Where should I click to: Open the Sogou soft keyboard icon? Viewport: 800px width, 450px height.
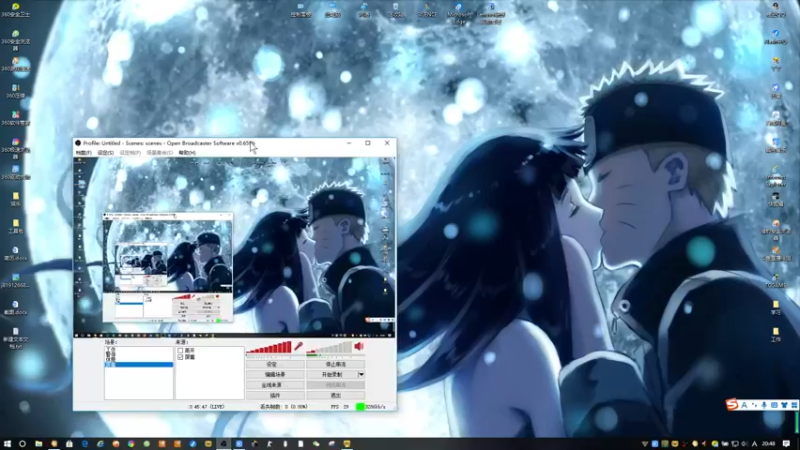coord(774,405)
